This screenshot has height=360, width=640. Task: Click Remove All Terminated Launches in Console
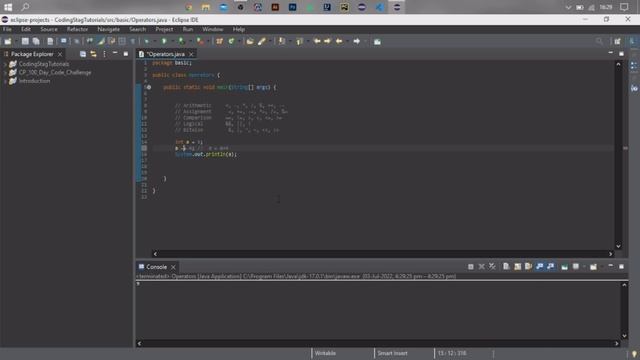pos(493,267)
